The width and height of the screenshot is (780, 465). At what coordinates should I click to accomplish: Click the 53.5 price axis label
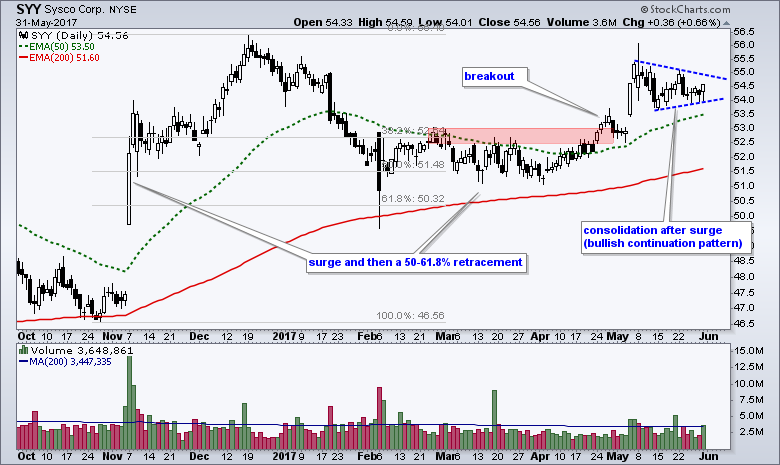(744, 114)
